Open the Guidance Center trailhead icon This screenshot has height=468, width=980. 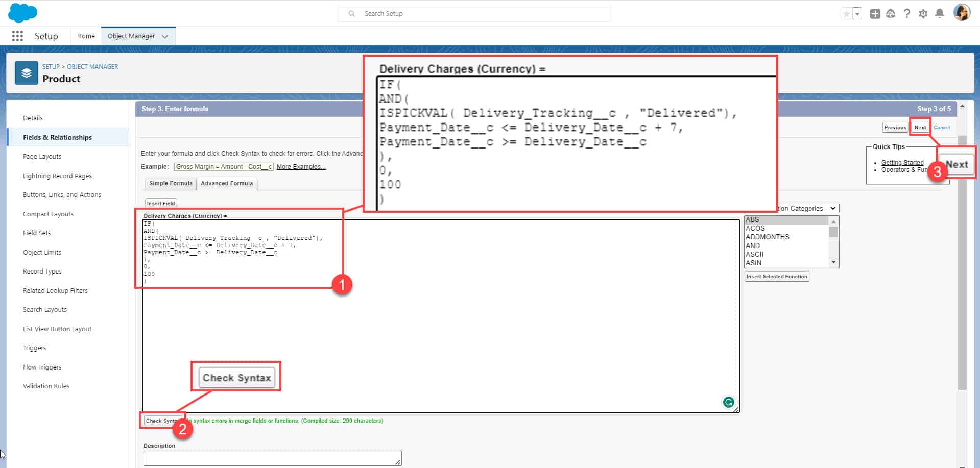coord(890,14)
